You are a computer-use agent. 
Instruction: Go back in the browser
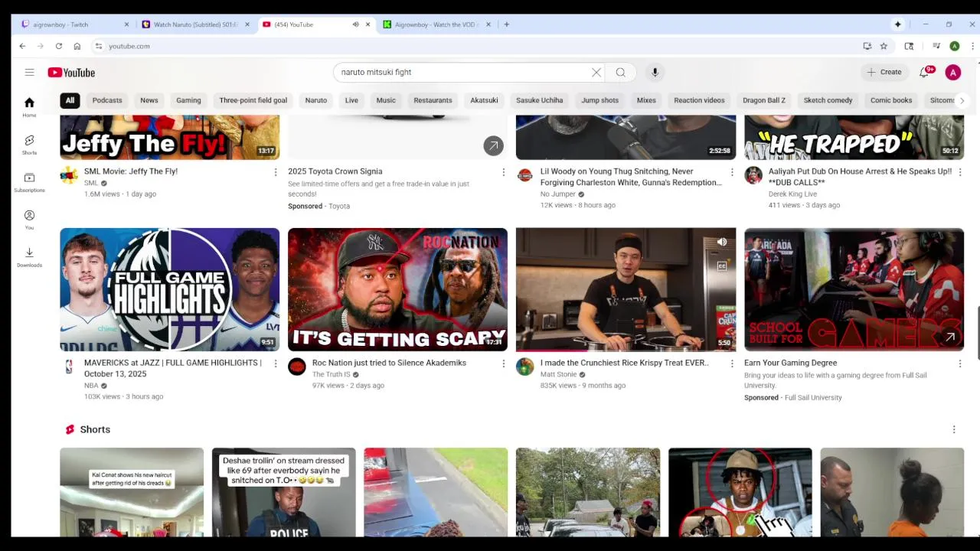tap(22, 46)
